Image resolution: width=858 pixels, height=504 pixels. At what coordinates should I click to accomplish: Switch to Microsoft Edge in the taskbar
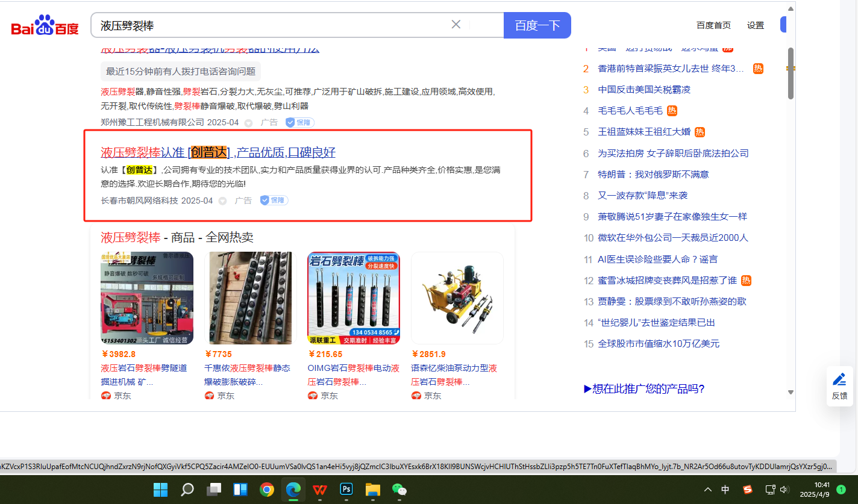293,490
